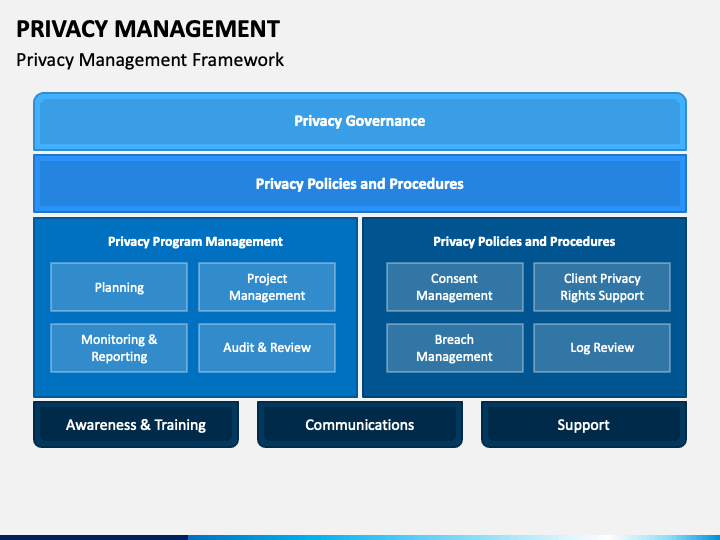The image size is (720, 540).
Task: Select the PRIVACY MANAGEMENT title text
Action: [148, 28]
